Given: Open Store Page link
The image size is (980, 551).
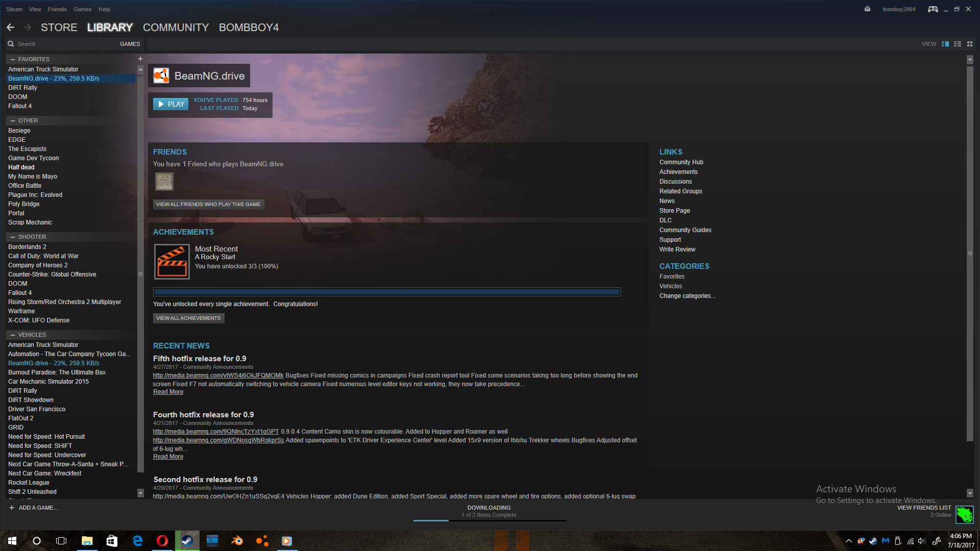Looking at the screenshot, I should pyautogui.click(x=675, y=211).
